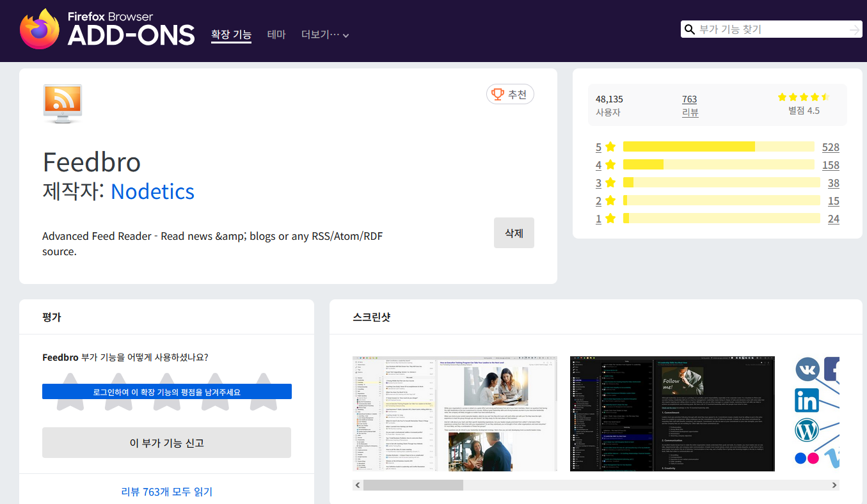This screenshot has height=504, width=867.
Task: Open the 추천 recommended badge
Action: [510, 95]
